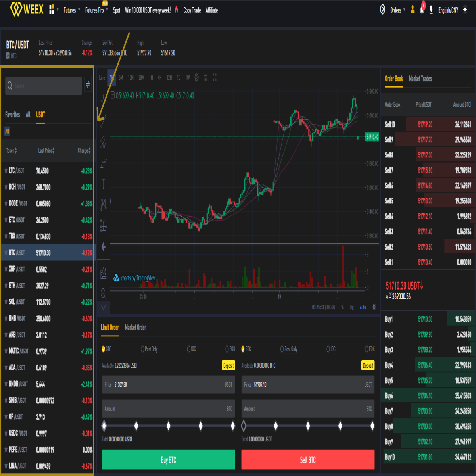The height and width of the screenshot is (476, 476).
Task: Click the zoom in magnifier tool
Action: point(103,293)
